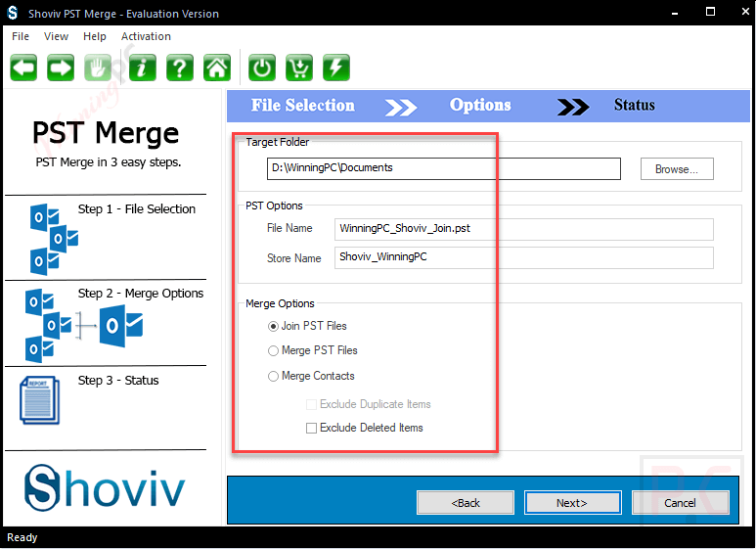
Task: Click the power Exit toolbar icon
Action: (x=262, y=68)
